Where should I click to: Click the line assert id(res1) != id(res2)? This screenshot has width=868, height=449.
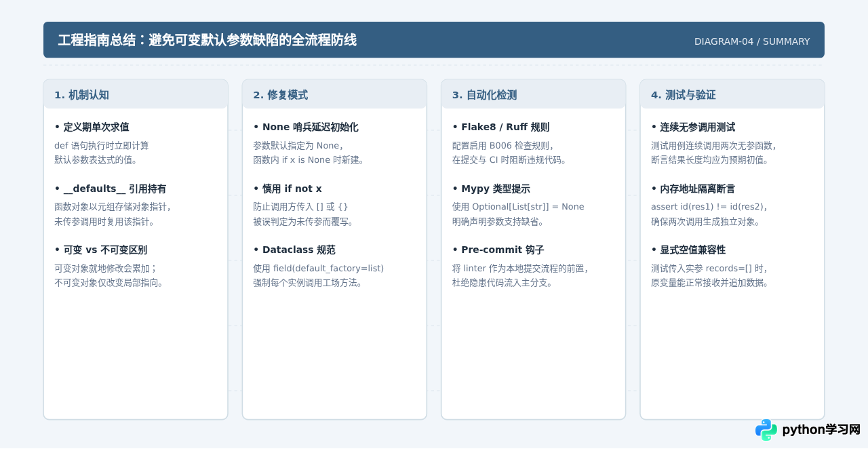[709, 206]
